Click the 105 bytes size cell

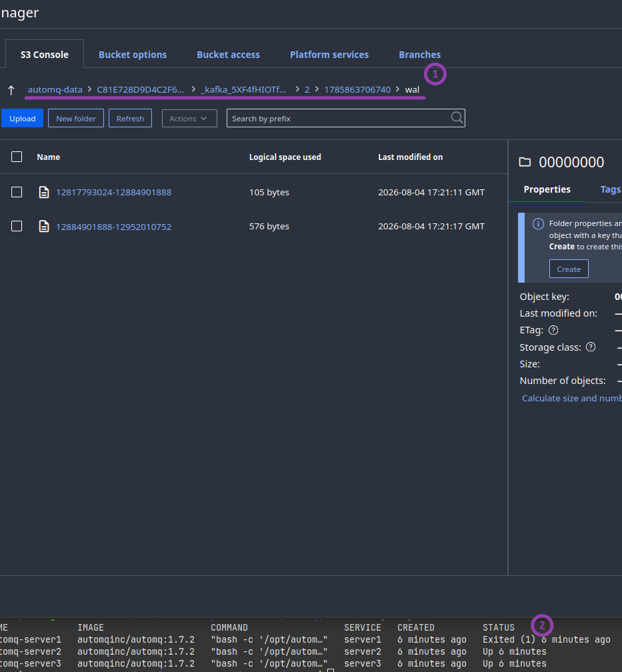pos(269,192)
